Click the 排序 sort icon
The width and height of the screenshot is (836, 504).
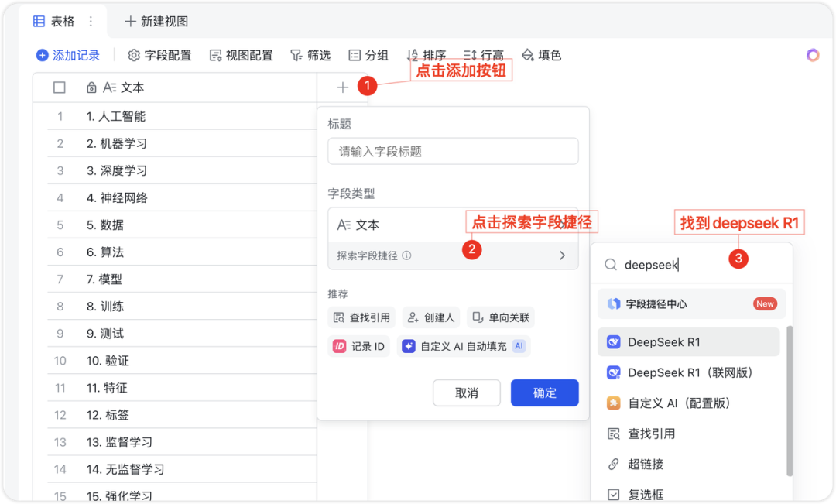pos(412,55)
